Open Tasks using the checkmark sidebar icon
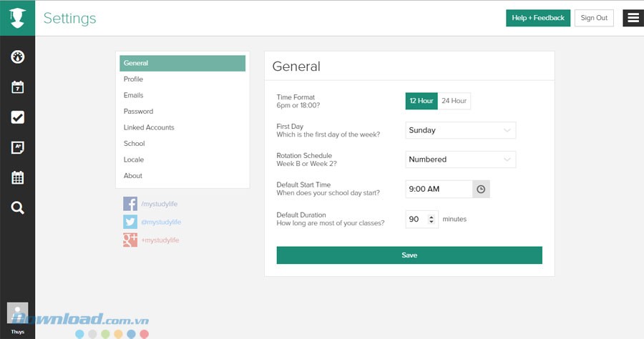Screen dimensions: 644x339 [18, 117]
